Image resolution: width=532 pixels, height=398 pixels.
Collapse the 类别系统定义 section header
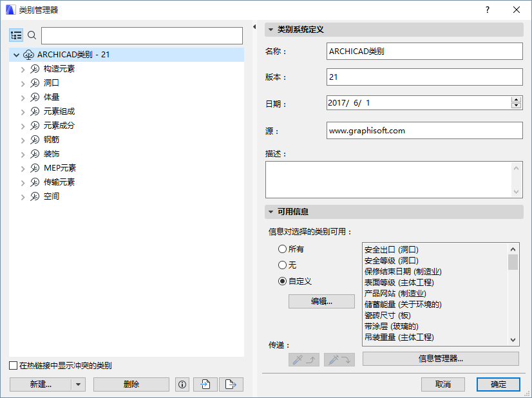click(x=271, y=30)
